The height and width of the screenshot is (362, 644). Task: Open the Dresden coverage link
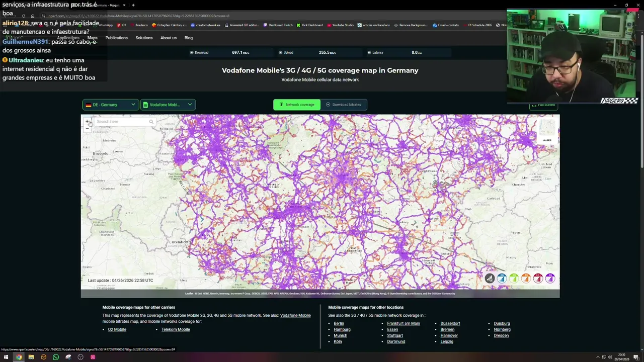pos(501,335)
